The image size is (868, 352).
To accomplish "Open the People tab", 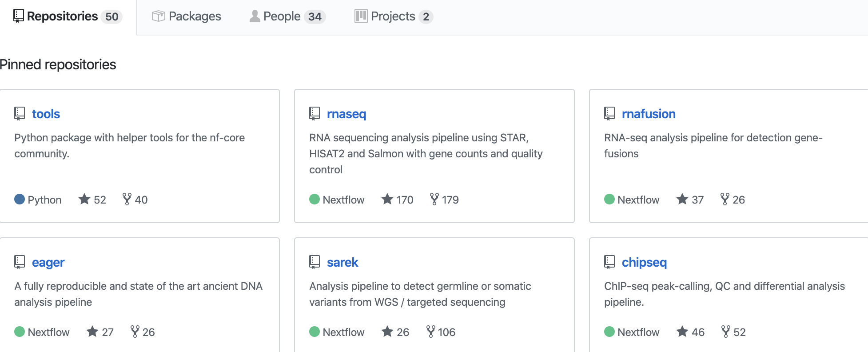I will tap(287, 16).
